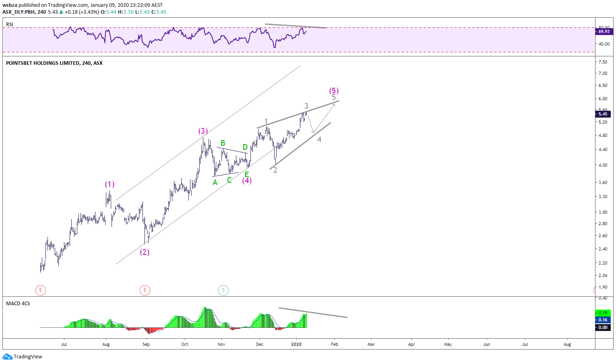The width and height of the screenshot is (616, 364).
Task: Click the earnings E marker near September
Action: [x=145, y=290]
